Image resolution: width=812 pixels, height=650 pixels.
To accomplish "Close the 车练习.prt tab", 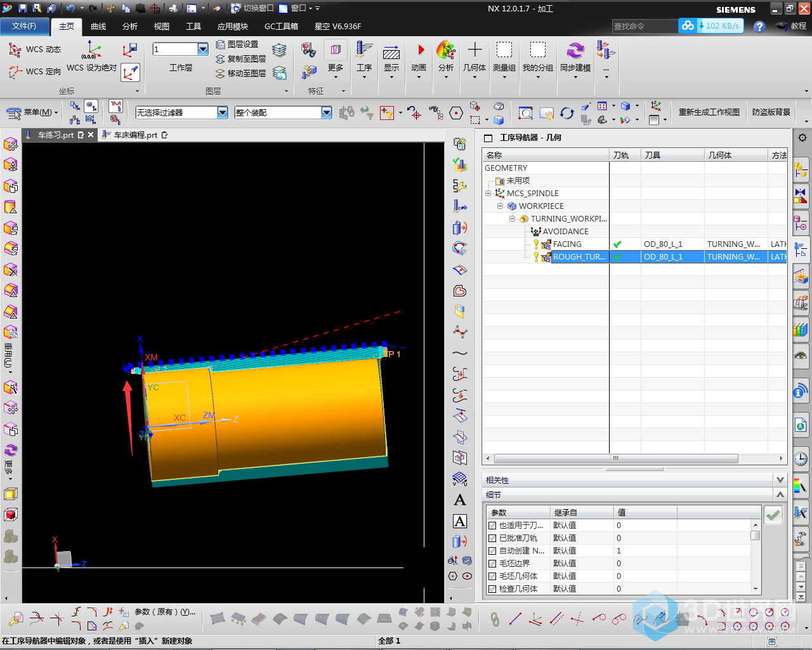I will point(91,135).
